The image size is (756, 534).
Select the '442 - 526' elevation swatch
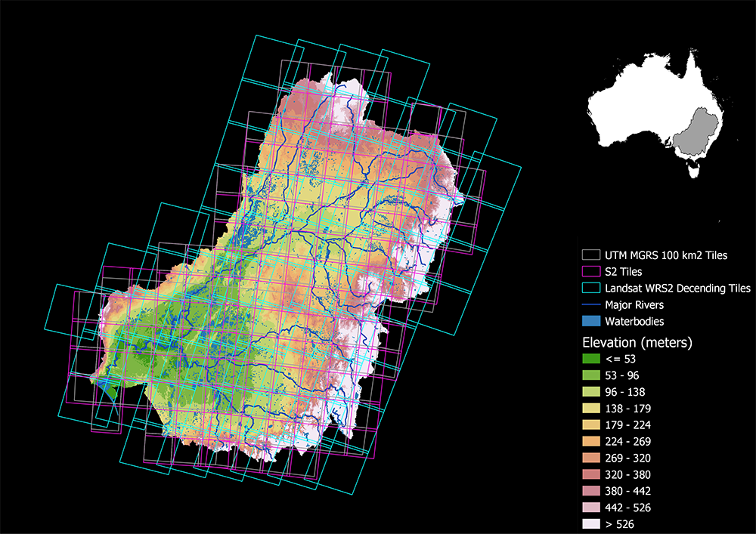click(x=591, y=508)
